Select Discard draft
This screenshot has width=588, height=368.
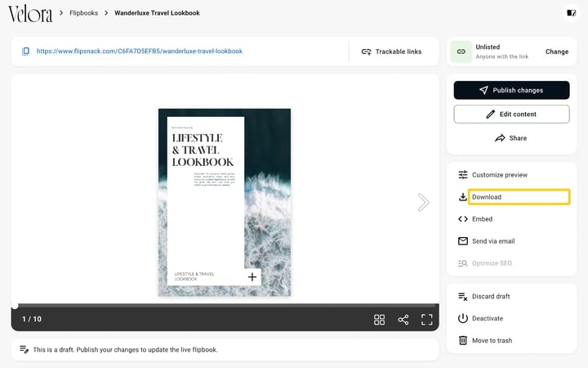click(491, 296)
